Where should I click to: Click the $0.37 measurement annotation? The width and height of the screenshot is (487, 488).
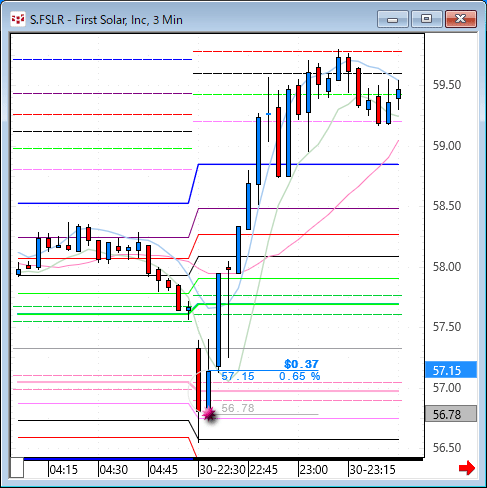coord(301,364)
